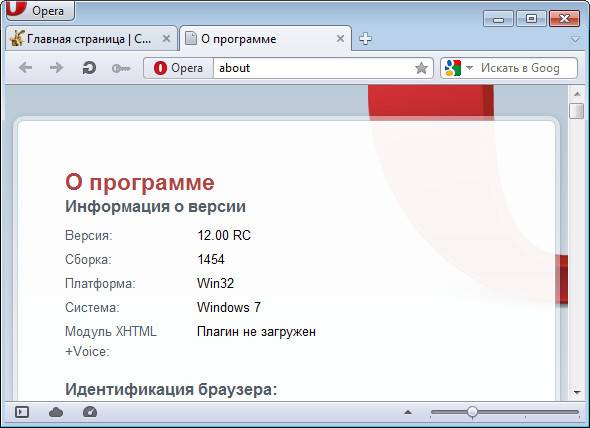Open the closed tabs list arrow
Screen dimensions: 590x428
[x=575, y=39]
